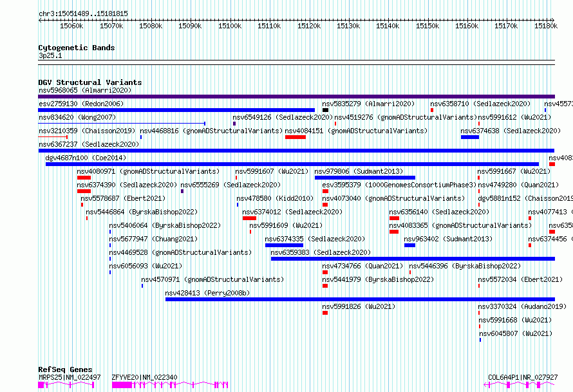This screenshot has width=573, height=392.
Task: Open nsv4083365 gnomAD variant label
Action: [460, 225]
